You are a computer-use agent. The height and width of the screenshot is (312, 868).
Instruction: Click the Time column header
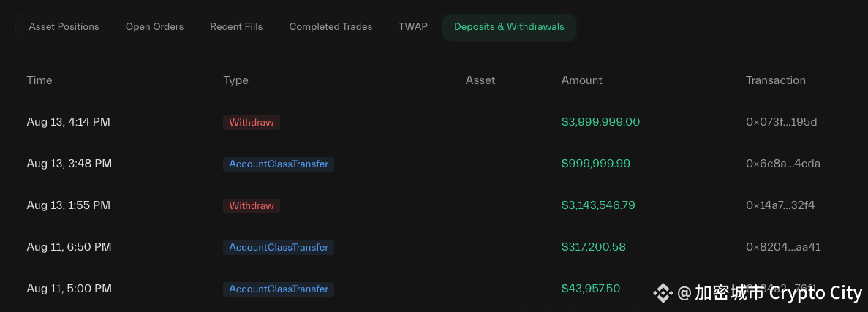(39, 80)
